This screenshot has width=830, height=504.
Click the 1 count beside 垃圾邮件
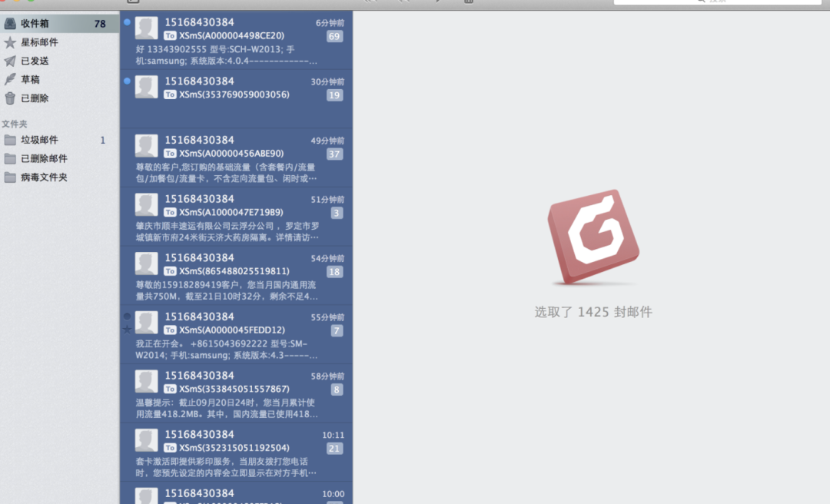103,141
